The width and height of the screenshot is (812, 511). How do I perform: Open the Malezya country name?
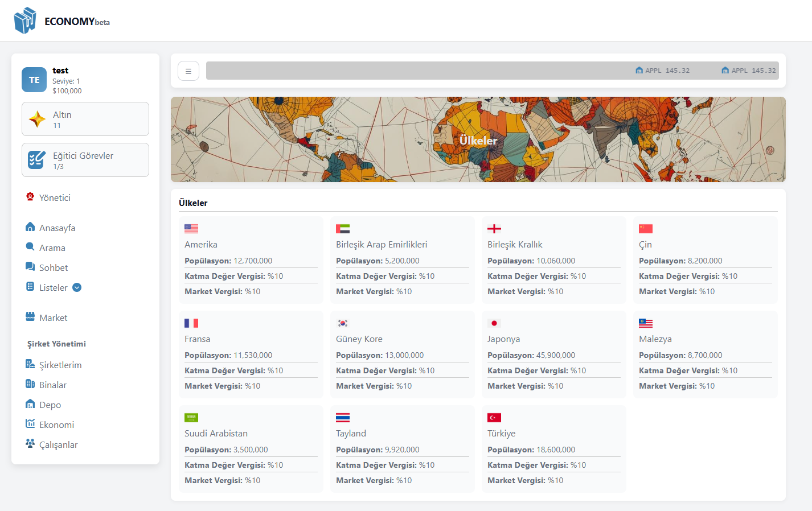click(x=655, y=339)
